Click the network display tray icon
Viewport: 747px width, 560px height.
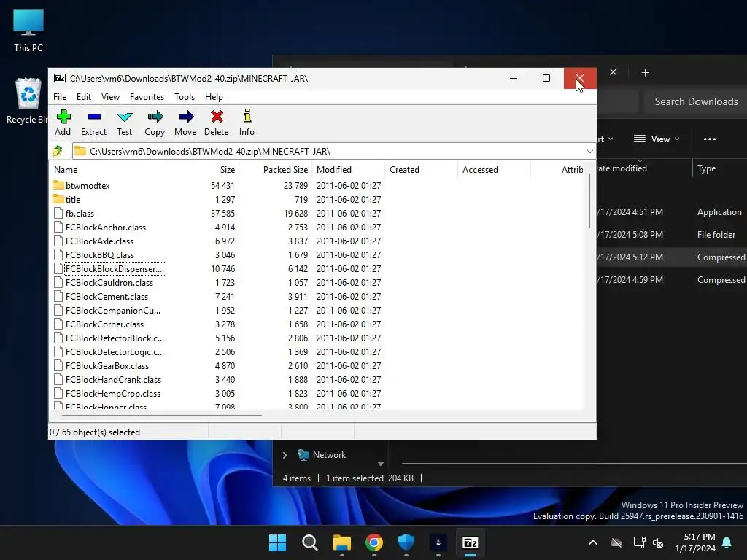point(639,542)
